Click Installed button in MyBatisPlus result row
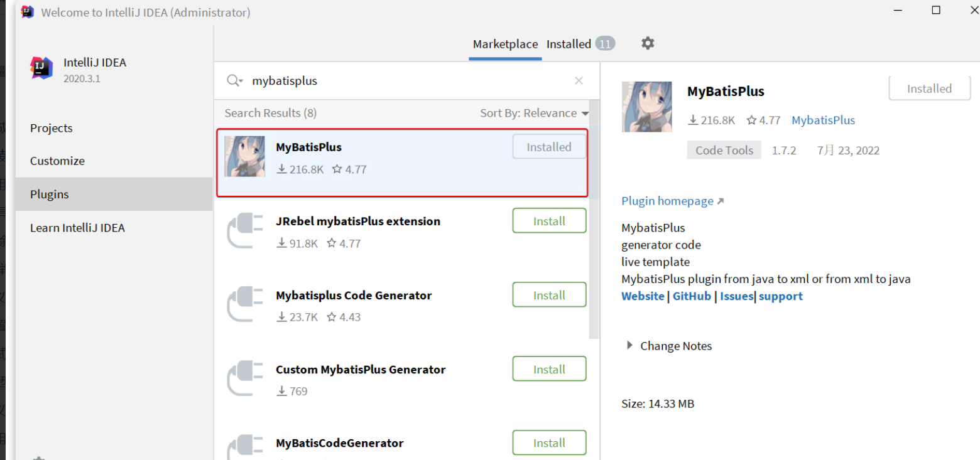This screenshot has width=980, height=460. click(549, 147)
